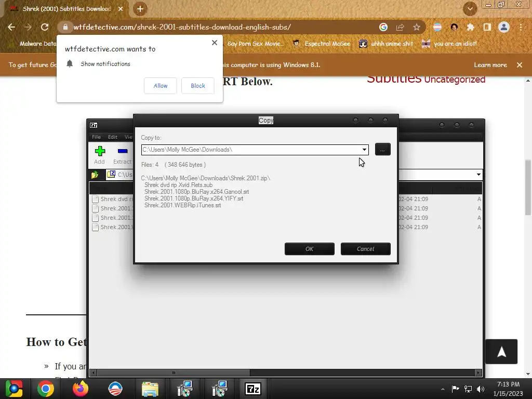
Task: Click the Google icon in address bar
Action: (383, 27)
